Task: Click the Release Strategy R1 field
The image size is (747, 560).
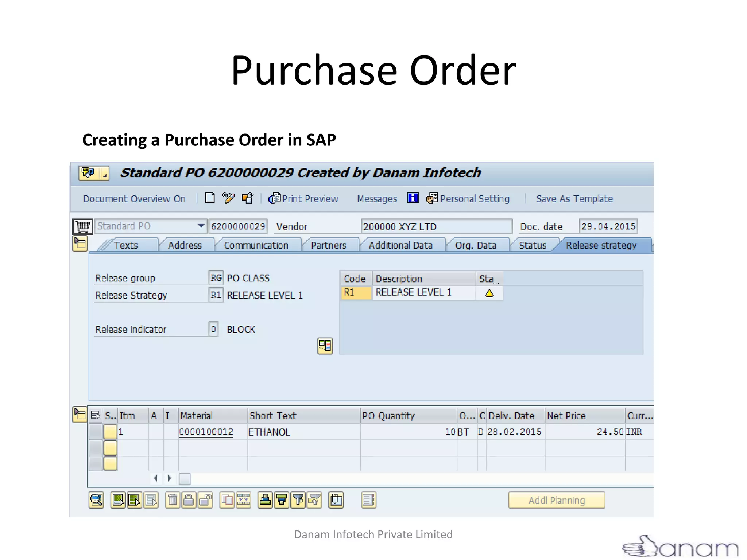Action: (x=216, y=295)
